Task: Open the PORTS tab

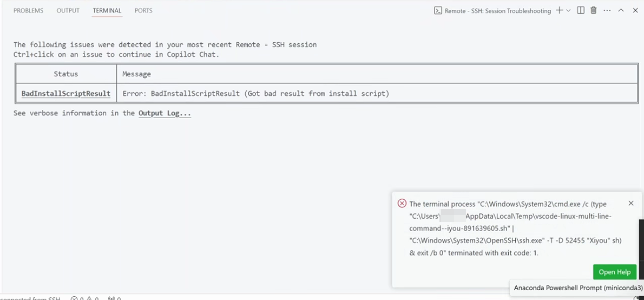Action: (143, 10)
